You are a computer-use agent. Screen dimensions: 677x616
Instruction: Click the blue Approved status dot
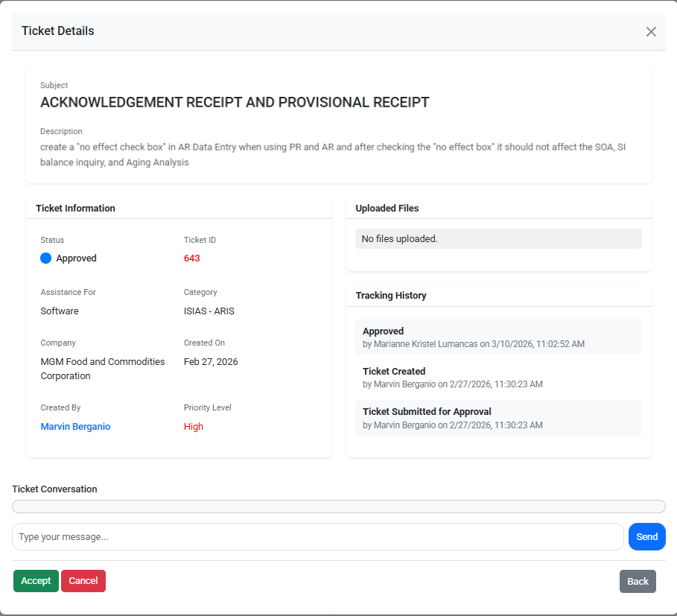(45, 258)
